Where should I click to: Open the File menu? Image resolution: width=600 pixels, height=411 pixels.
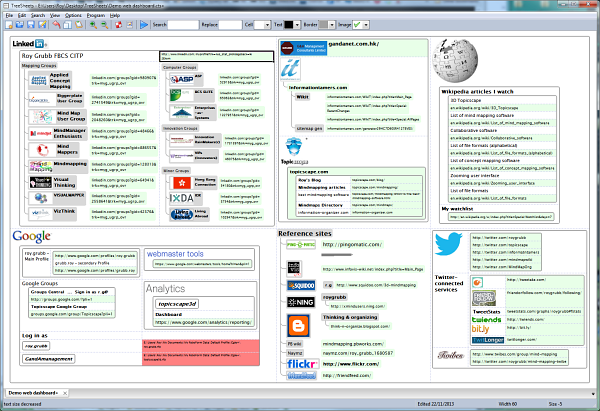(x=10, y=15)
